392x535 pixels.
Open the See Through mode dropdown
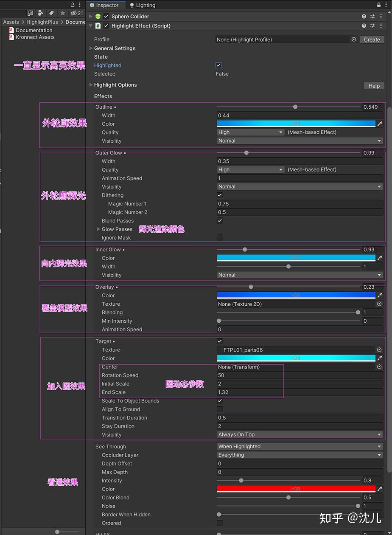tap(299, 446)
